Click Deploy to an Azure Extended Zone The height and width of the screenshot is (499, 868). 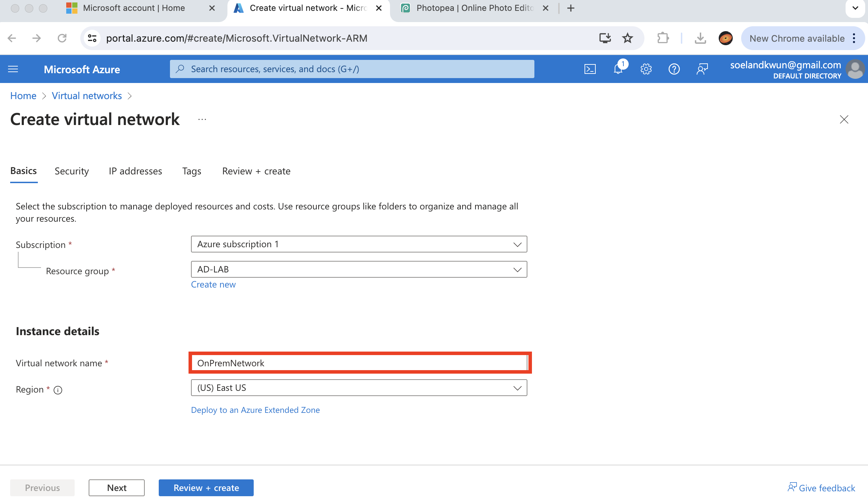click(255, 410)
